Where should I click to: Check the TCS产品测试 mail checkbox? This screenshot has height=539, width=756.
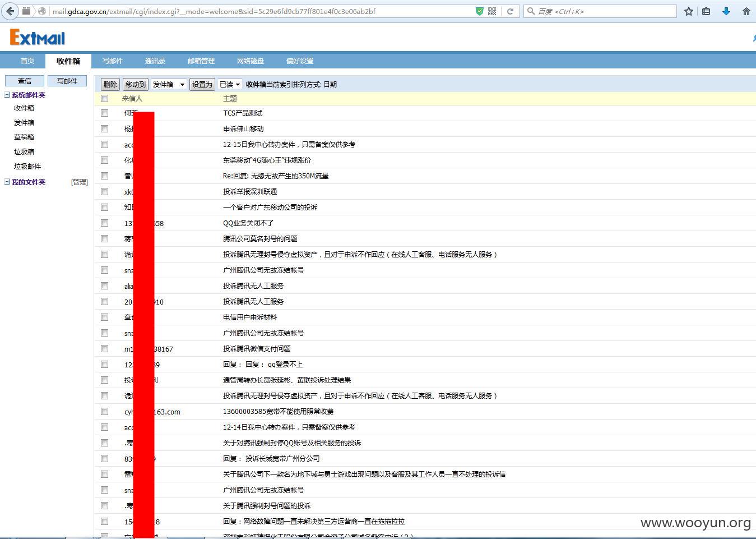104,113
